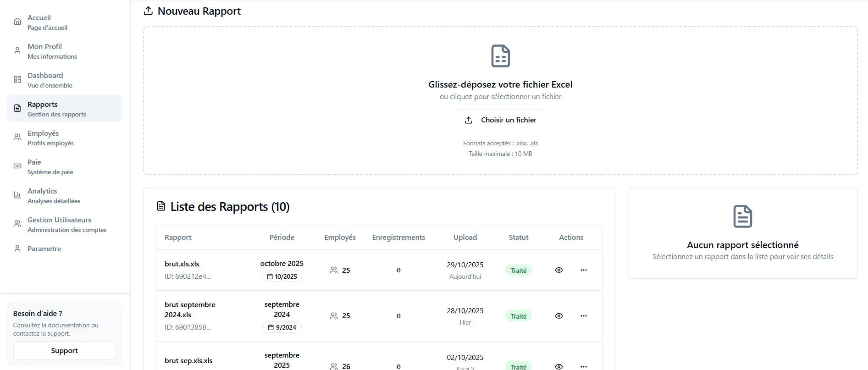Click the Nouveau Rapport upload icon
Viewport: 868px width, 370px height.
tap(148, 11)
